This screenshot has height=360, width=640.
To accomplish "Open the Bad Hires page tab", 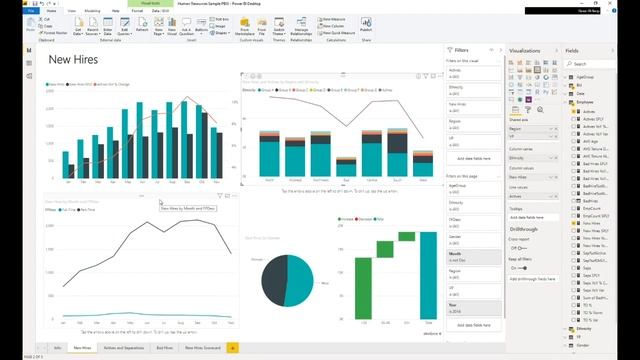I will 164,348.
